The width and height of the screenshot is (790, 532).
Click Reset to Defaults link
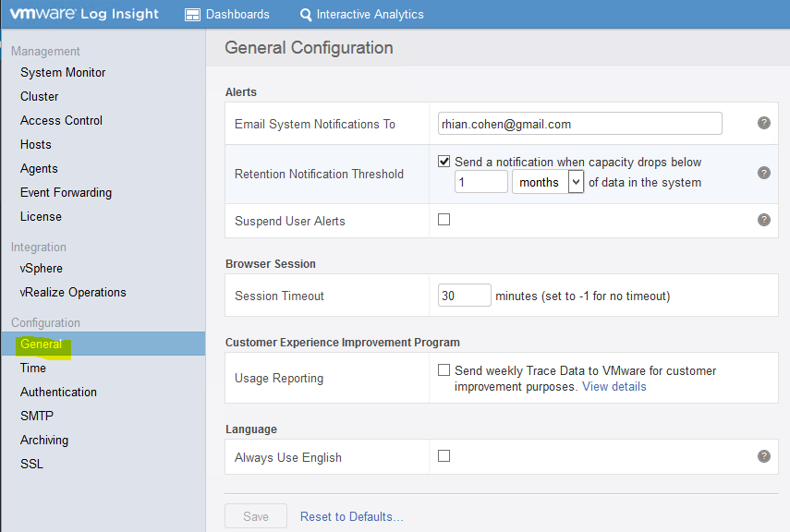pos(352,516)
